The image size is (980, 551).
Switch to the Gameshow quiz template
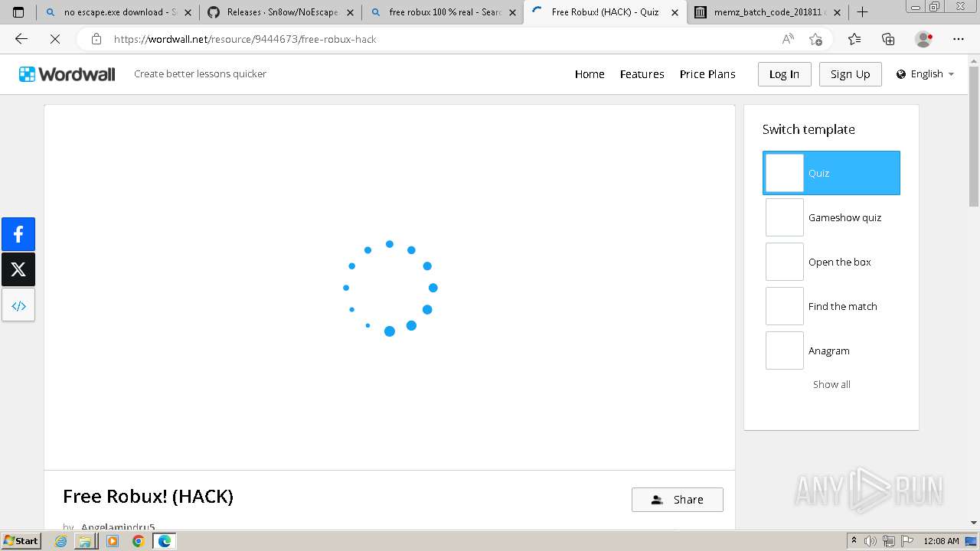click(831, 217)
